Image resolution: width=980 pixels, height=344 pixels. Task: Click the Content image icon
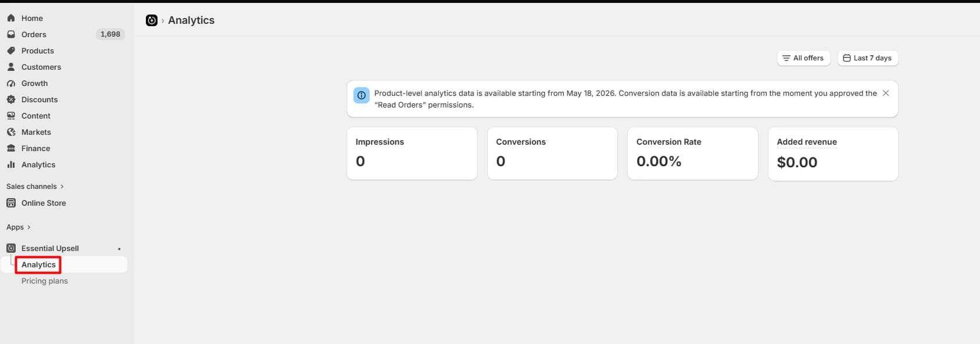pyautogui.click(x=11, y=116)
